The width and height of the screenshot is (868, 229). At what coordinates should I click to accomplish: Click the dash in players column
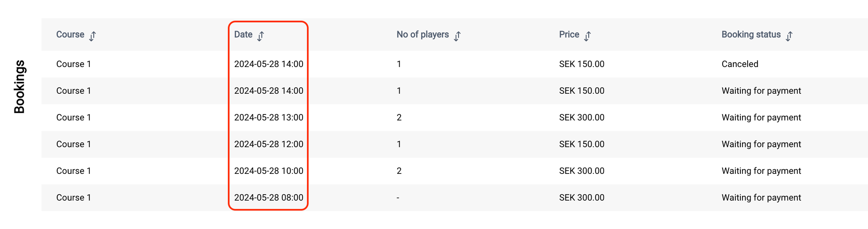point(398,198)
